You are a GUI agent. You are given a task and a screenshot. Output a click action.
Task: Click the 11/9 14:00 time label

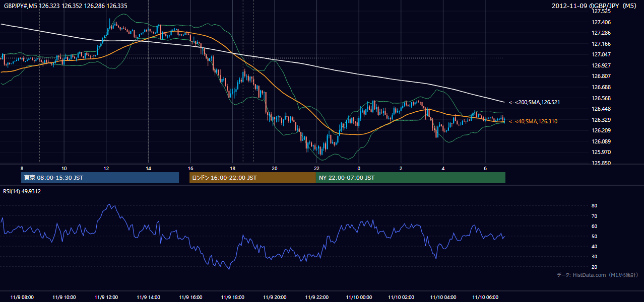149,297
